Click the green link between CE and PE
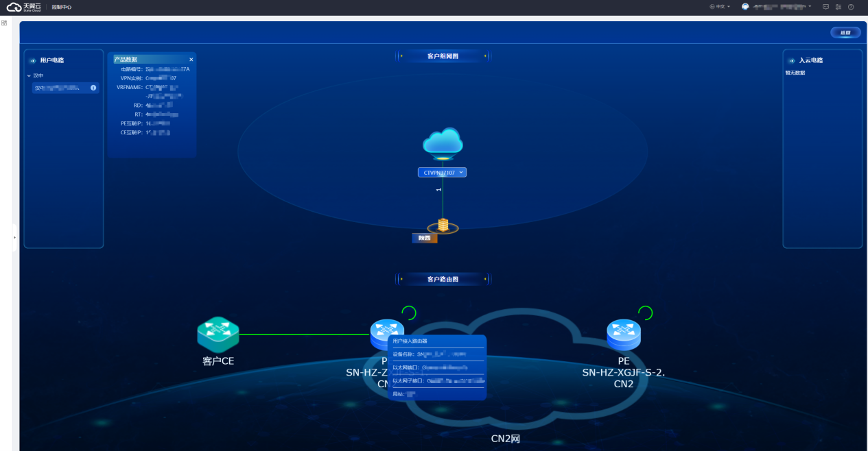Viewport: 868px width, 451px height. tap(305, 335)
